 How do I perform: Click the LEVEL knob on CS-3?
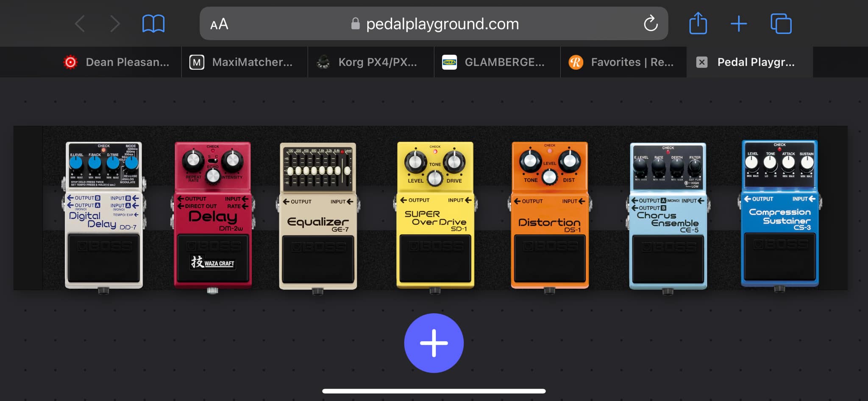tap(752, 163)
